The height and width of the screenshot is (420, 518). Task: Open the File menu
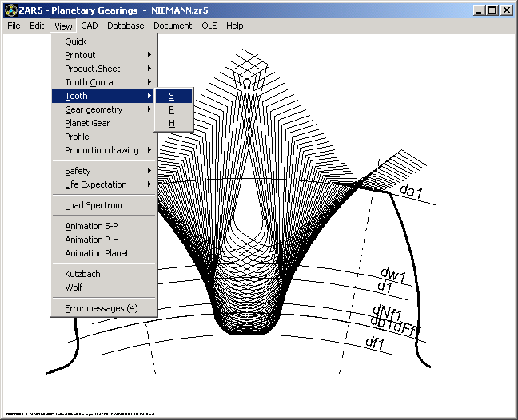click(14, 26)
